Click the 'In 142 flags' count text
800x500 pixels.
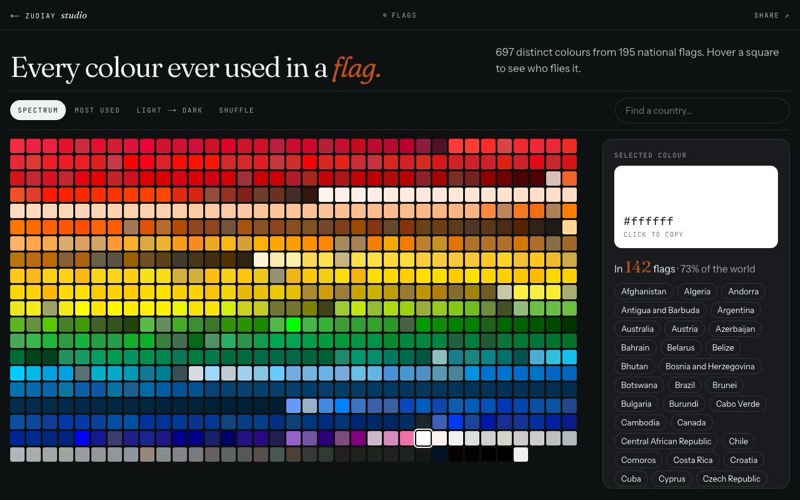(x=644, y=268)
